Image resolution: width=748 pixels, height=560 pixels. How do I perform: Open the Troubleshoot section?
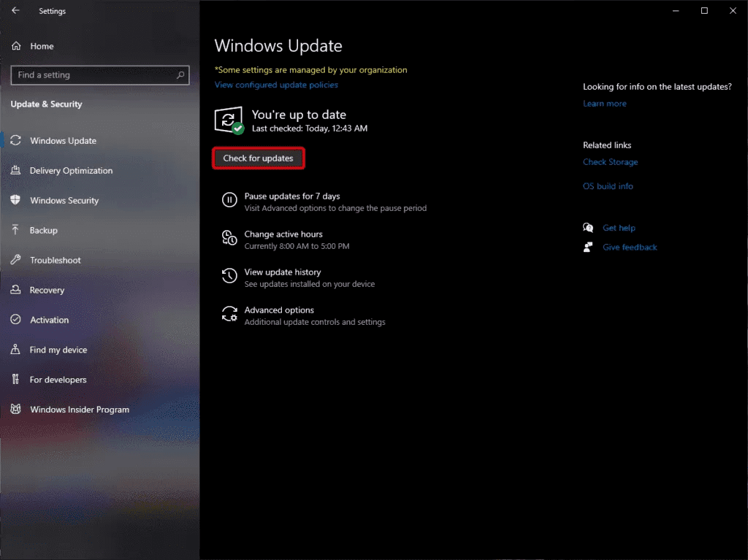pos(56,261)
